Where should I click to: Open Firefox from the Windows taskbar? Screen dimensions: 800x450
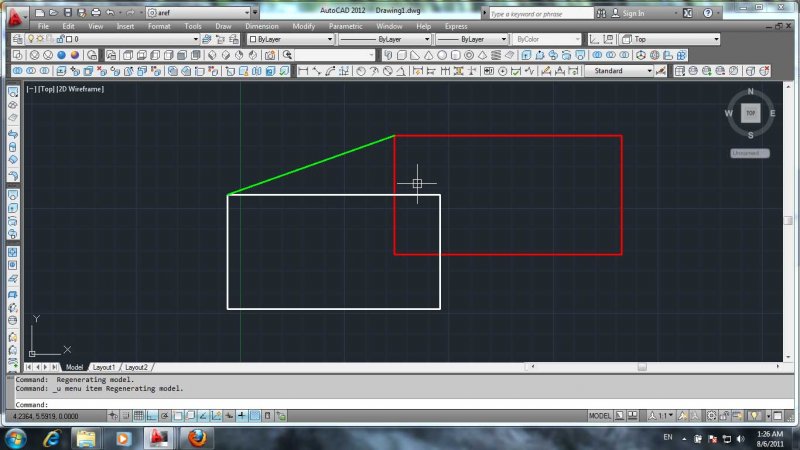[197, 438]
